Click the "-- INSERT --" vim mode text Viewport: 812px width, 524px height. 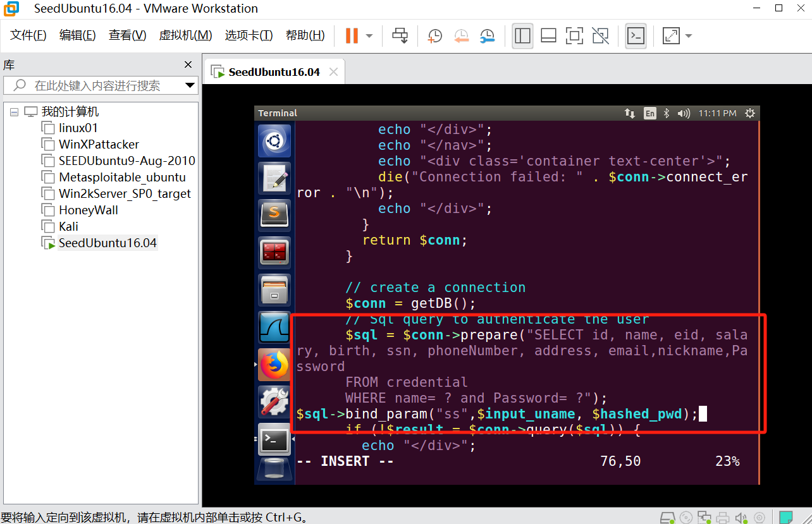click(x=345, y=461)
